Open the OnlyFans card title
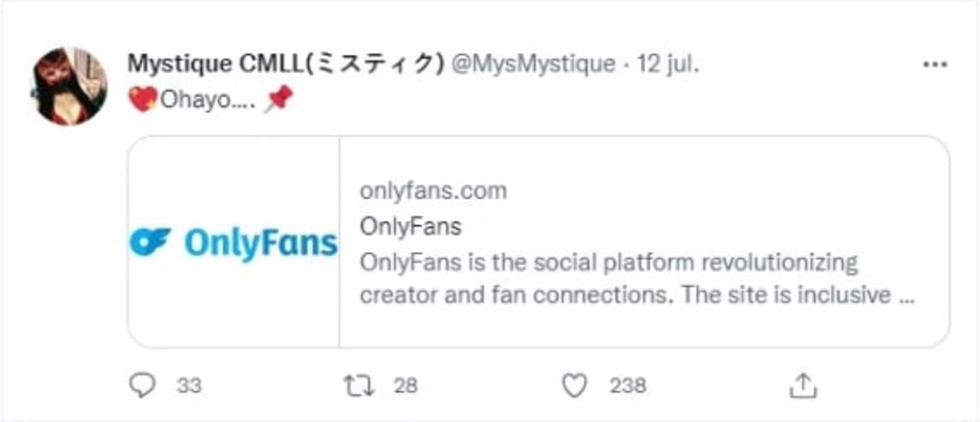This screenshot has height=422, width=980. click(x=410, y=226)
